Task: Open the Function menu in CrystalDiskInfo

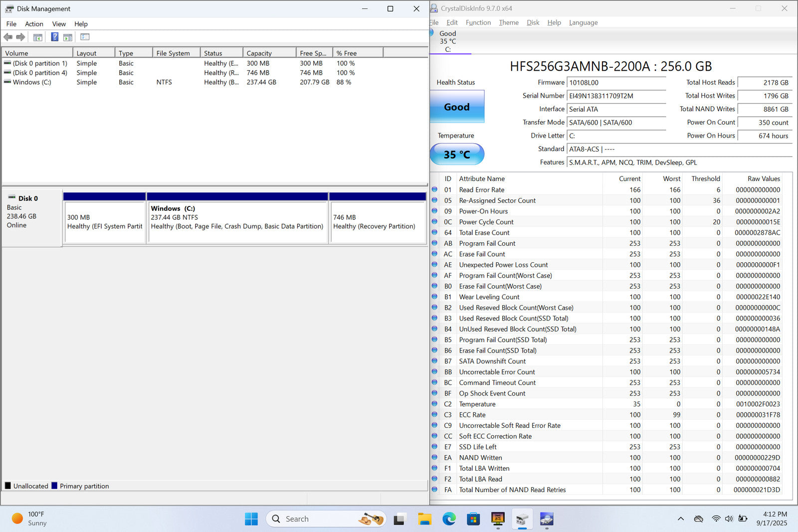Action: pyautogui.click(x=478, y=22)
